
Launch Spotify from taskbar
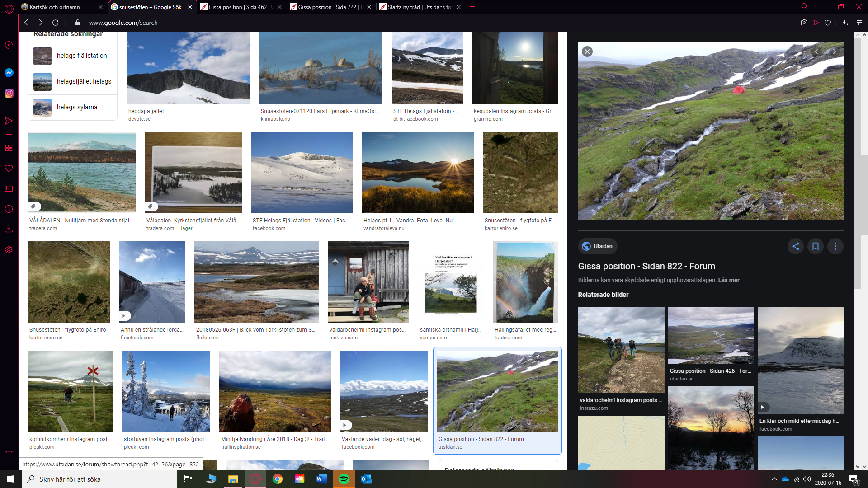344,479
